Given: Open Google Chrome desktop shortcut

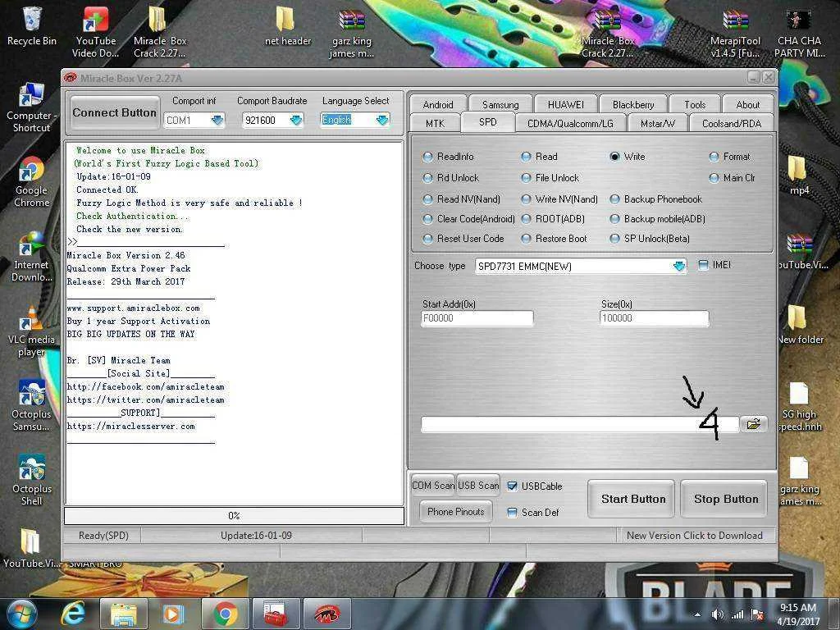Looking at the screenshot, I should point(32,182).
